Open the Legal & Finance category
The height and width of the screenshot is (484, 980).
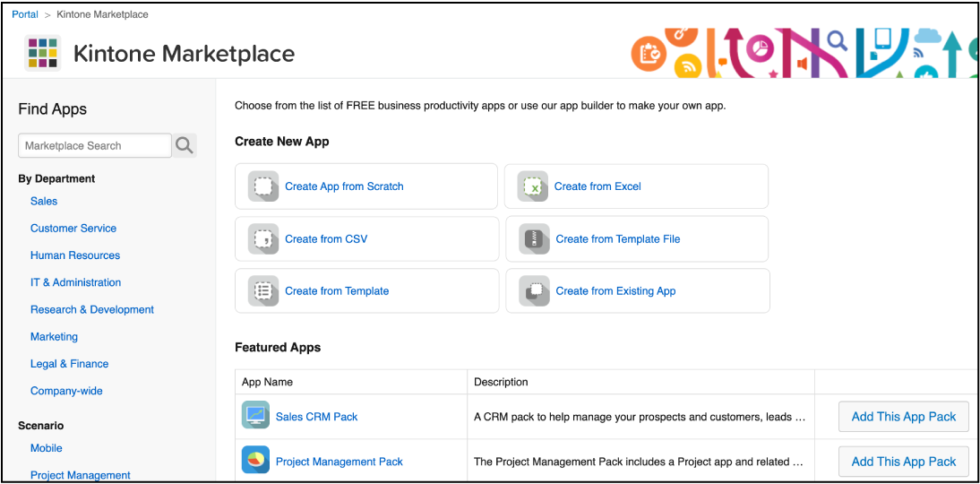coord(69,364)
